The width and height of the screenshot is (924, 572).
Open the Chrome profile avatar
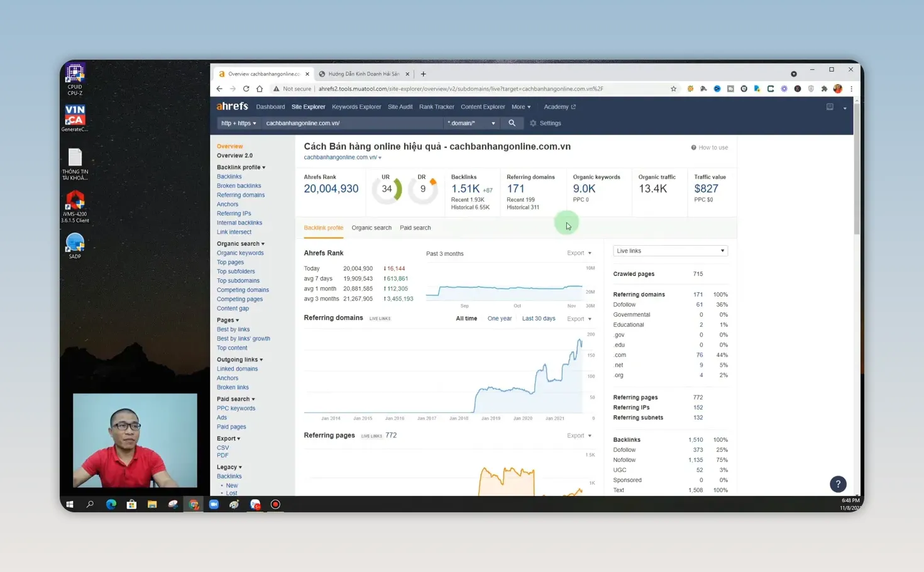click(x=837, y=89)
